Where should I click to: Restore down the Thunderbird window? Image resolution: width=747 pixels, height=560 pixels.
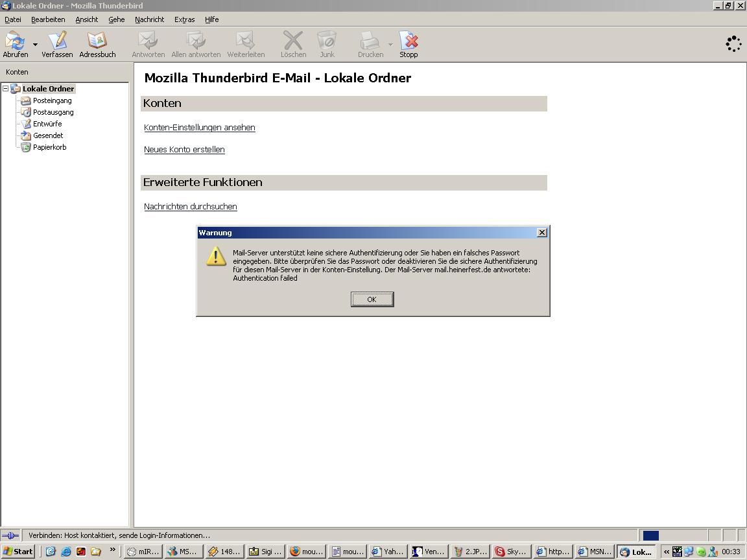pos(728,5)
